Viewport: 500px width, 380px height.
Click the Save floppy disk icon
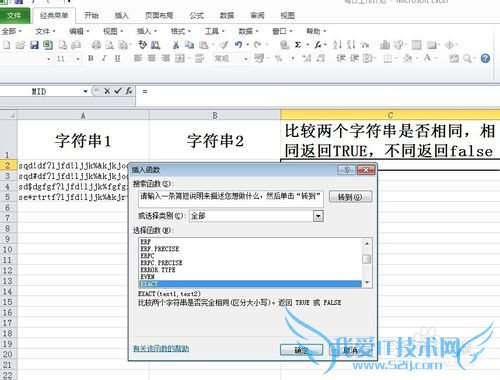pos(34,45)
